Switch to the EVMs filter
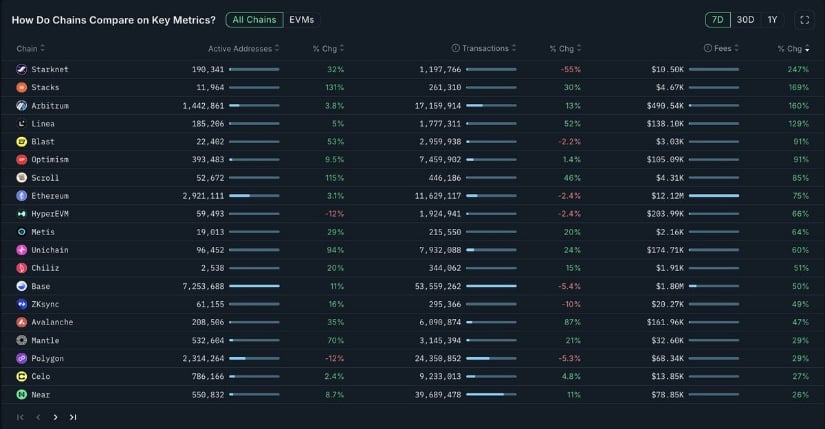Image resolution: width=825 pixels, height=429 pixels. 301,20
